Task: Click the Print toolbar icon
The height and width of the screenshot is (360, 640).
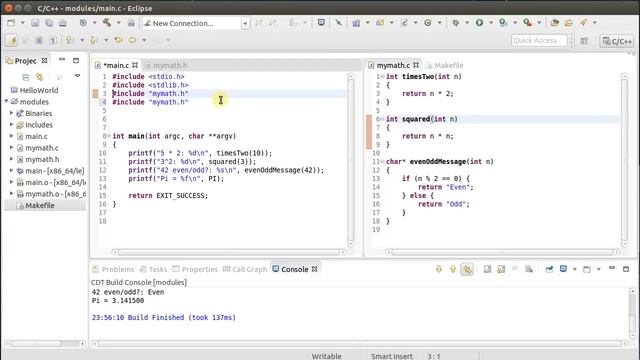Action: (x=62, y=23)
